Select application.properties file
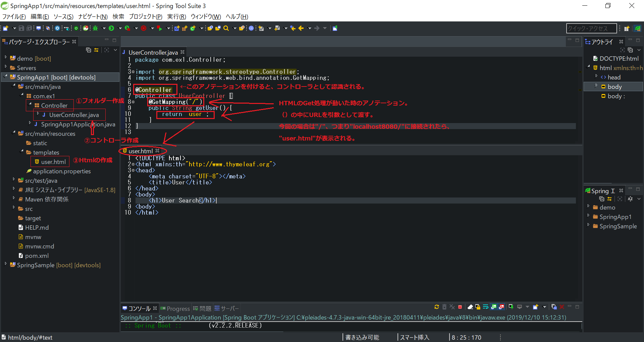Screen dimensions: 644x342 point(62,171)
